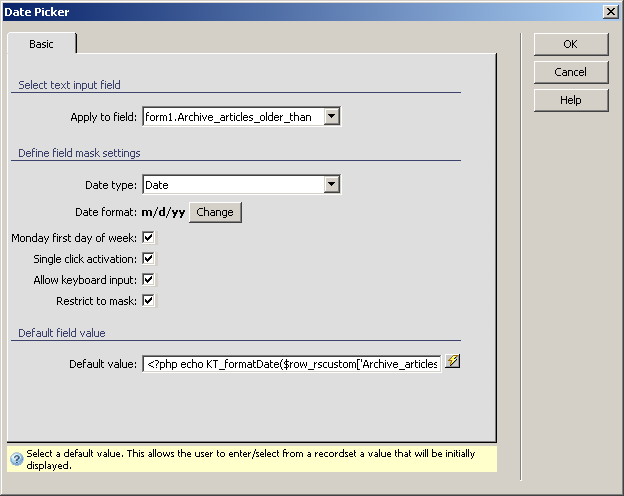
Task: Toggle Monday first day of week checkbox
Action: tap(148, 238)
